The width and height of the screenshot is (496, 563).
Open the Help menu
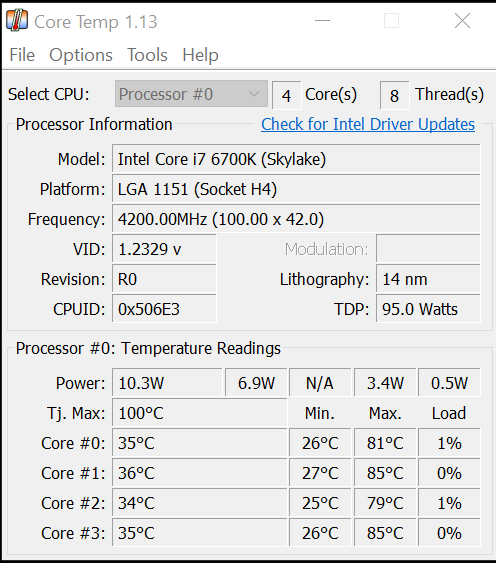200,55
